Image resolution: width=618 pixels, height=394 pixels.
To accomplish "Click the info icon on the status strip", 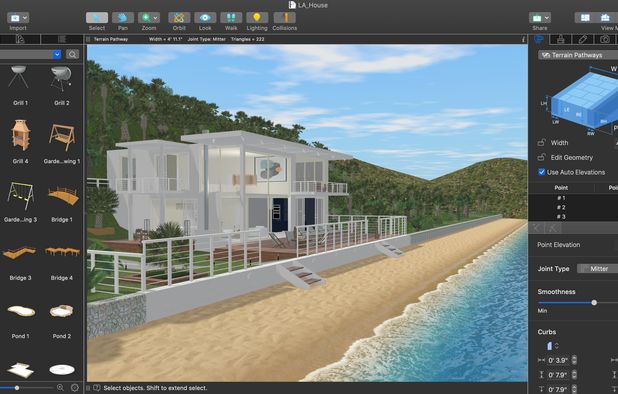I will [523, 39].
